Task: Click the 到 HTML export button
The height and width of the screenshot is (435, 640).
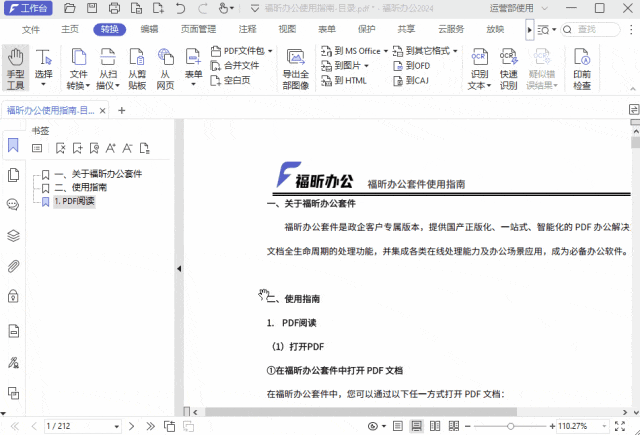Action: [x=344, y=80]
